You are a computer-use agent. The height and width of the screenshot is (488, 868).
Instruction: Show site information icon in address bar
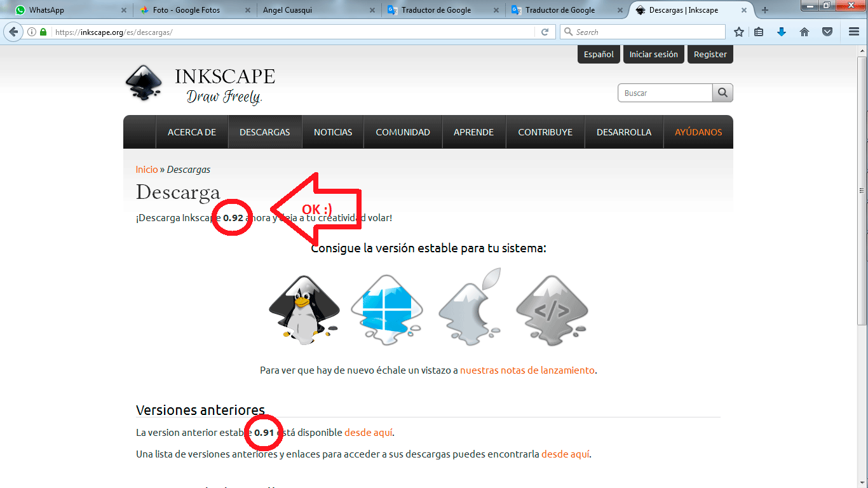[x=32, y=32]
